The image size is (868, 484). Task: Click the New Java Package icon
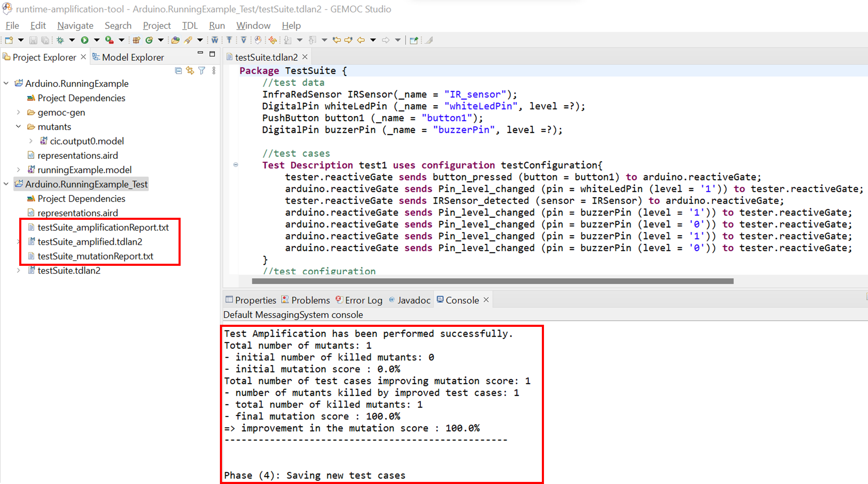tap(137, 40)
